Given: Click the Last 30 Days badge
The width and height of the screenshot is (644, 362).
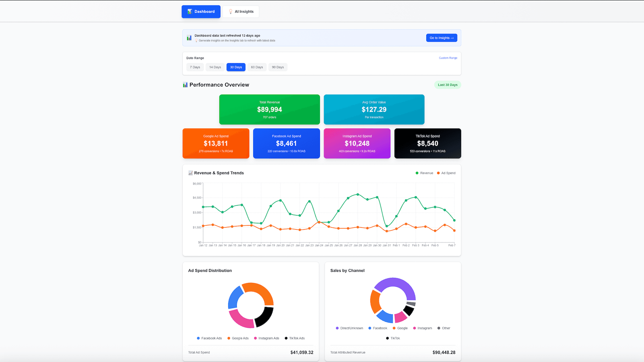Looking at the screenshot, I should [448, 85].
